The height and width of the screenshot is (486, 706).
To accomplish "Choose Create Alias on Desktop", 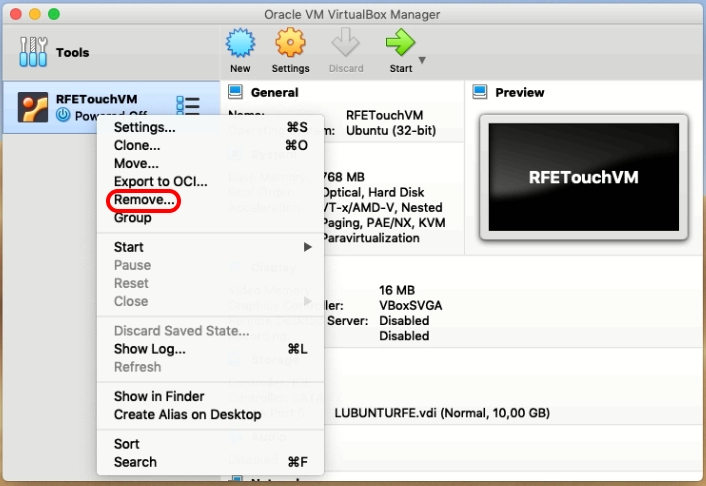I will 187,414.
